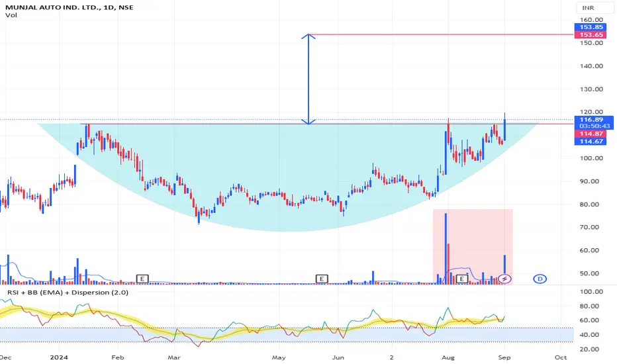
Task: Click the RSI scale 80.00 label
Action: coord(589,306)
